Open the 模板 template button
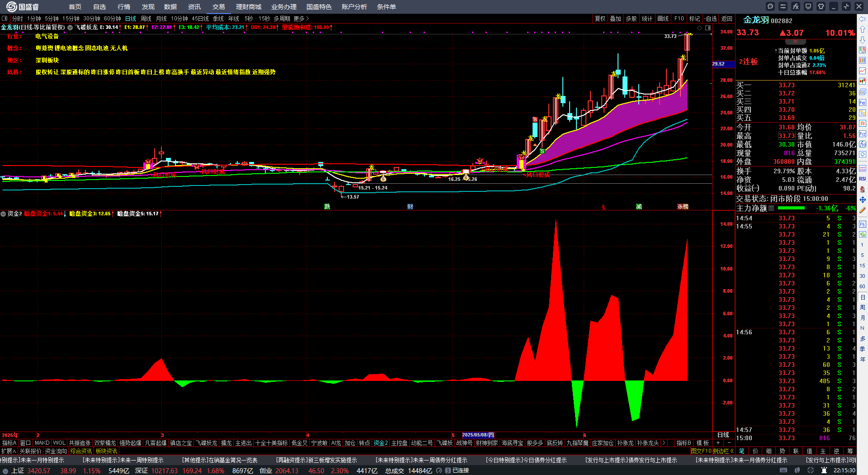Screen dimensions: 868x475 703,443
